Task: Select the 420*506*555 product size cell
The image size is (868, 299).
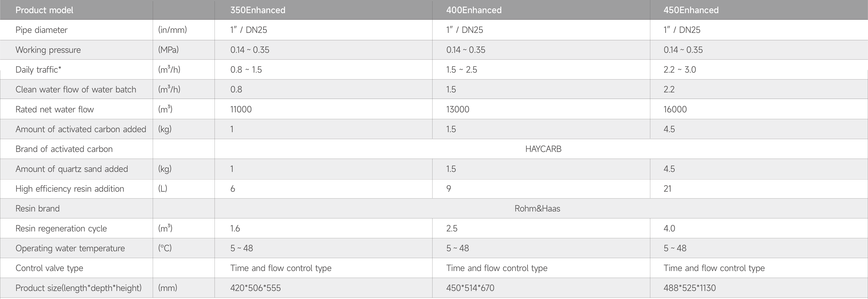Action: click(x=255, y=288)
